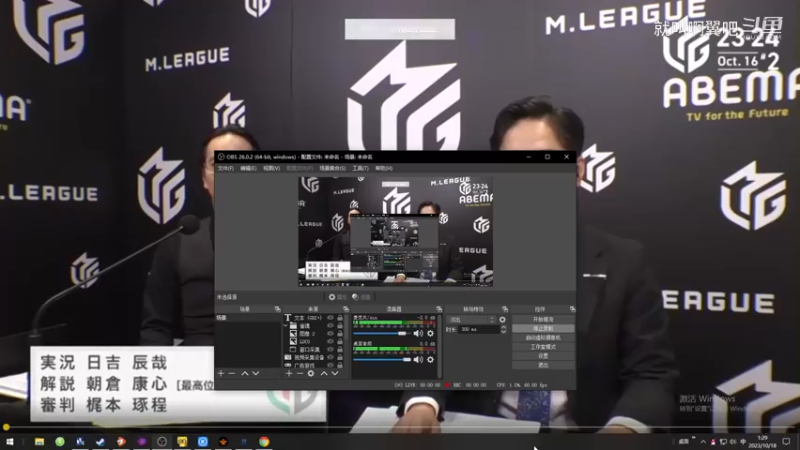800x450 pixels.
Task: Open the 文件(F) menu in OBS
Action: pyautogui.click(x=226, y=168)
